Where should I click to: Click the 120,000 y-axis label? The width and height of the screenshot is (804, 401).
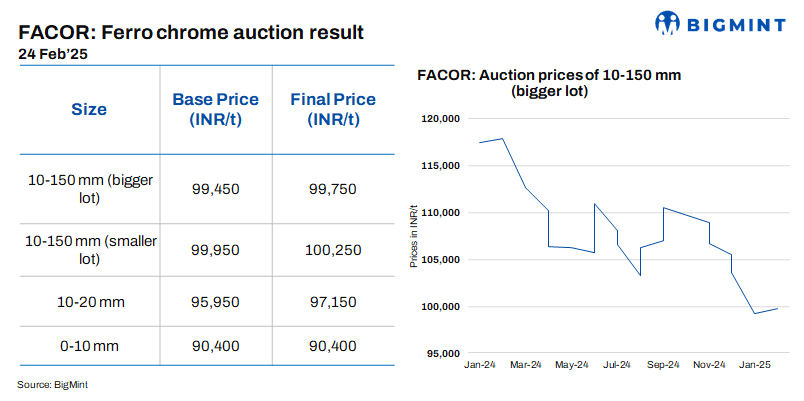(439, 119)
